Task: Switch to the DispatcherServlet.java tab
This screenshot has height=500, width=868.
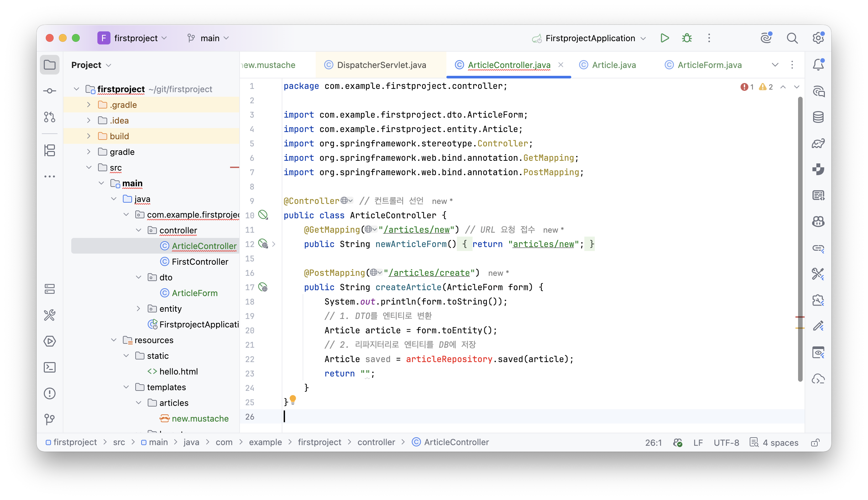Action: (x=375, y=65)
